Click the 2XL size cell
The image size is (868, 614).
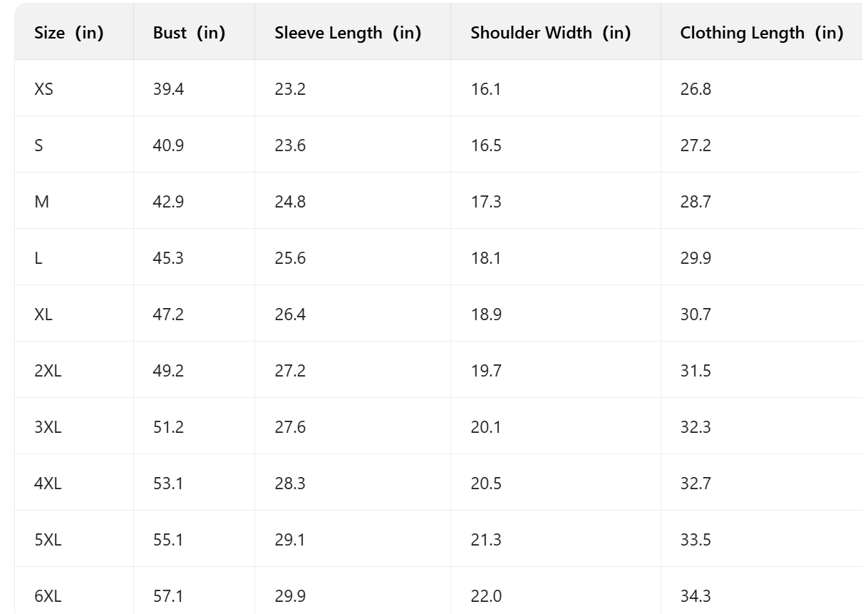pos(48,371)
